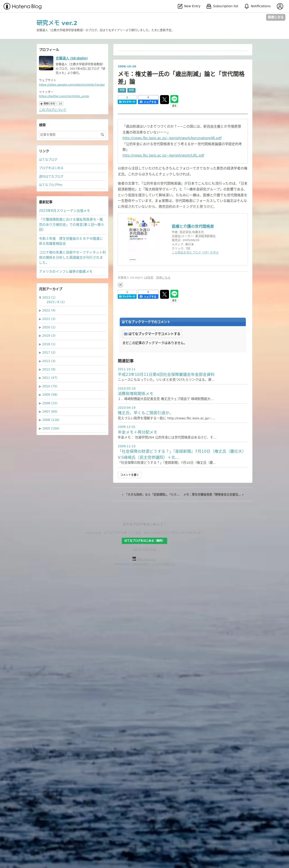Open article date 2006-10-26

127,66
